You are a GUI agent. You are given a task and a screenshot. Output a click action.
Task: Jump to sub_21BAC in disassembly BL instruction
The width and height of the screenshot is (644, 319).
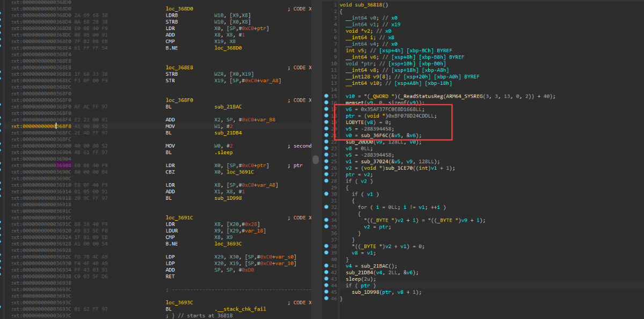226,107
